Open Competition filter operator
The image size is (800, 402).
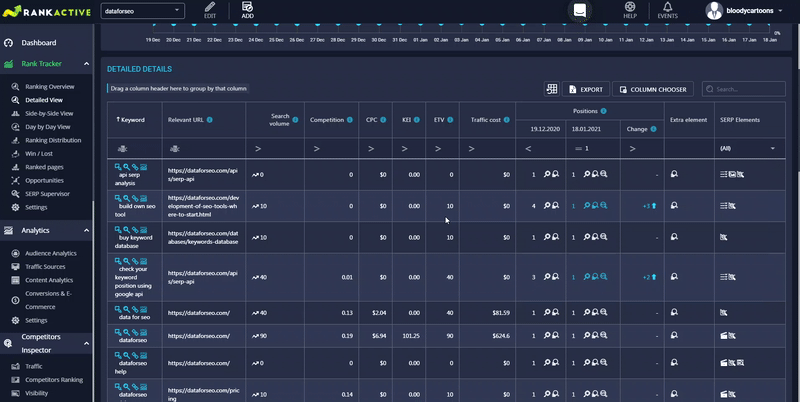coord(317,149)
